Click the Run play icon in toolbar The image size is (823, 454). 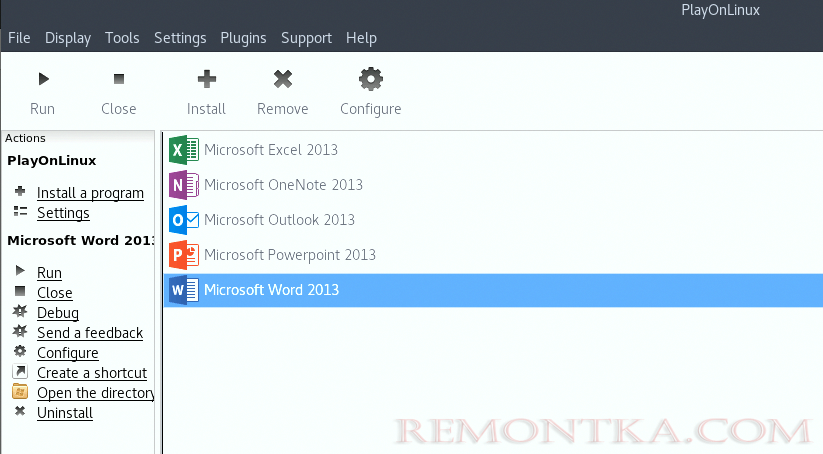click(x=44, y=79)
